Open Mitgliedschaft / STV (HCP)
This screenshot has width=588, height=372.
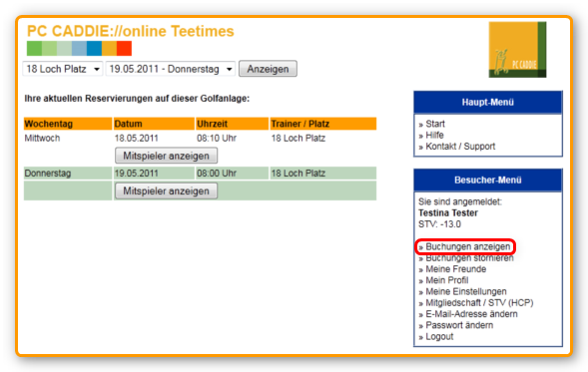[479, 303]
